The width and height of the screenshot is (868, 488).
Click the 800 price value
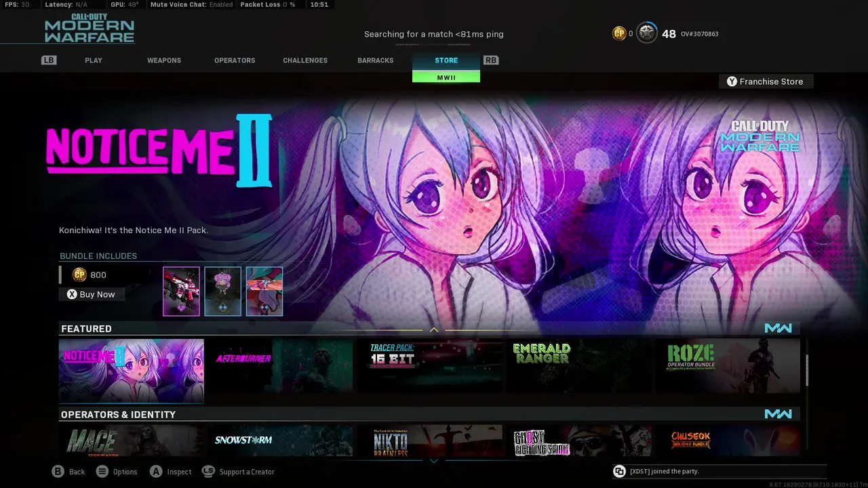click(x=98, y=275)
